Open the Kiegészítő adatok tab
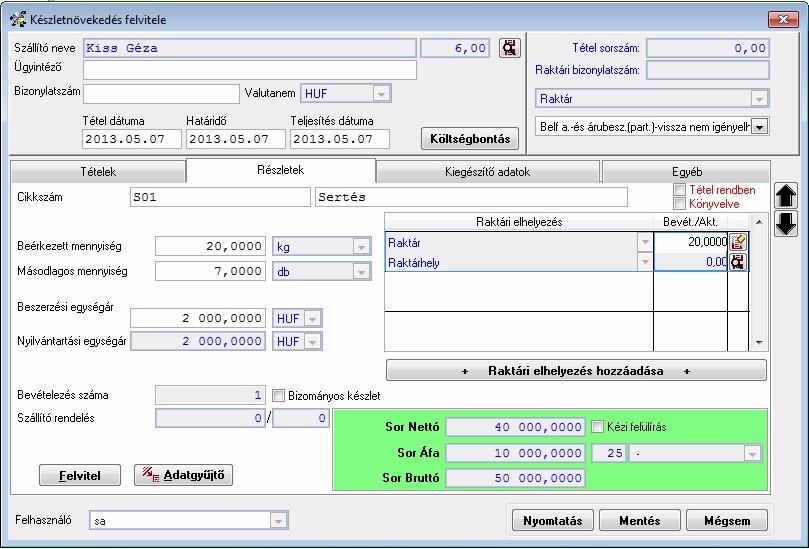 pyautogui.click(x=488, y=172)
